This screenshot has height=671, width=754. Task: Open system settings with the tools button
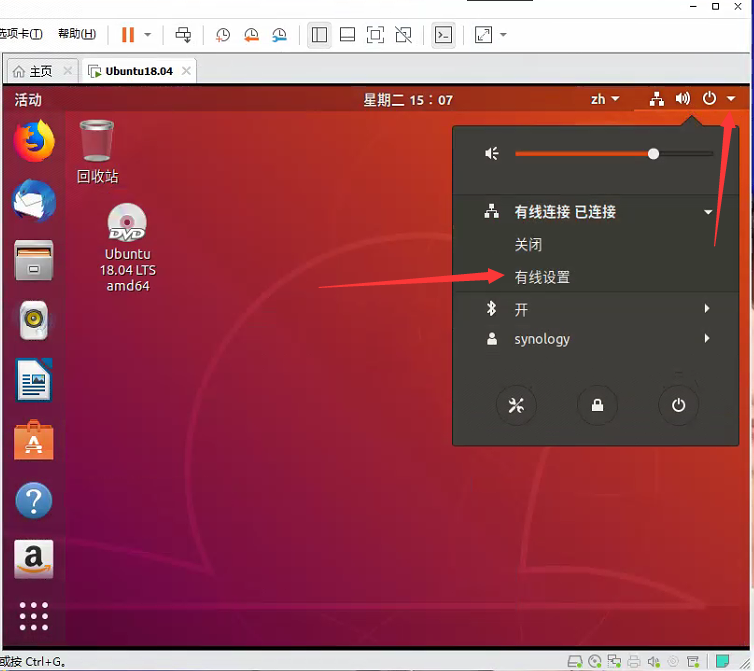click(x=516, y=405)
